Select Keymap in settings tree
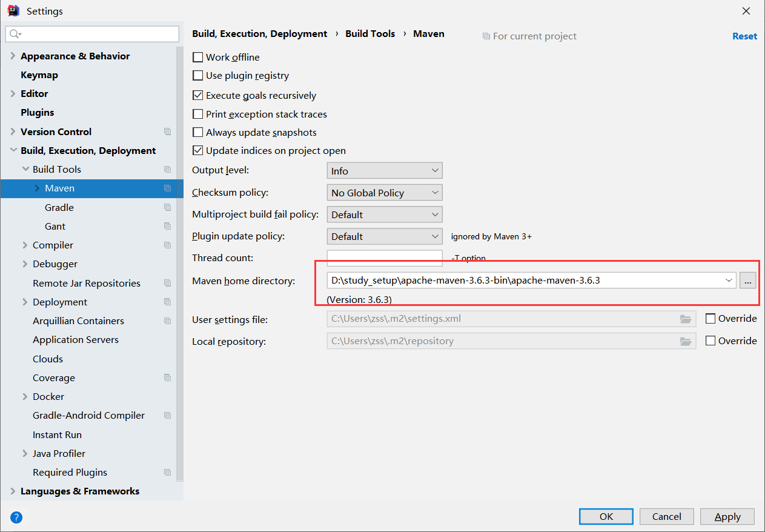 (39, 75)
